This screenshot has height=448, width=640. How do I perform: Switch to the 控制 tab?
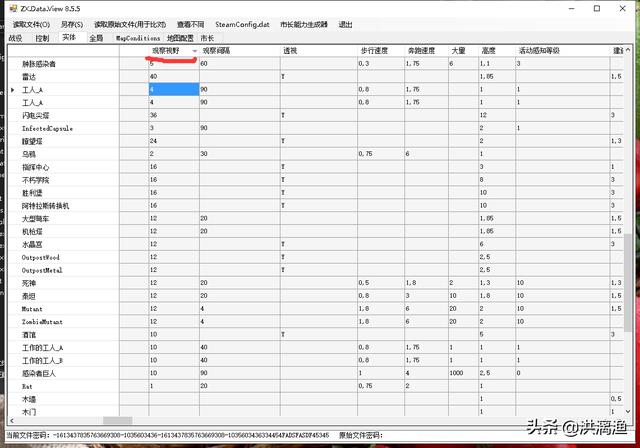coord(42,38)
